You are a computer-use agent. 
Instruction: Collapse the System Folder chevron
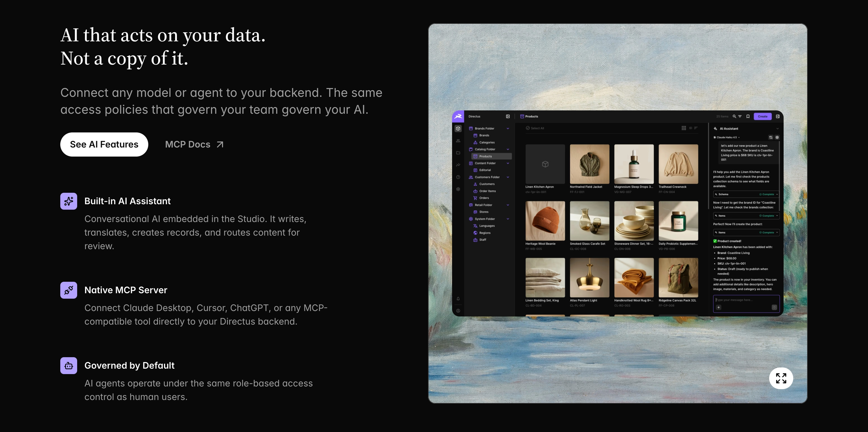click(508, 219)
